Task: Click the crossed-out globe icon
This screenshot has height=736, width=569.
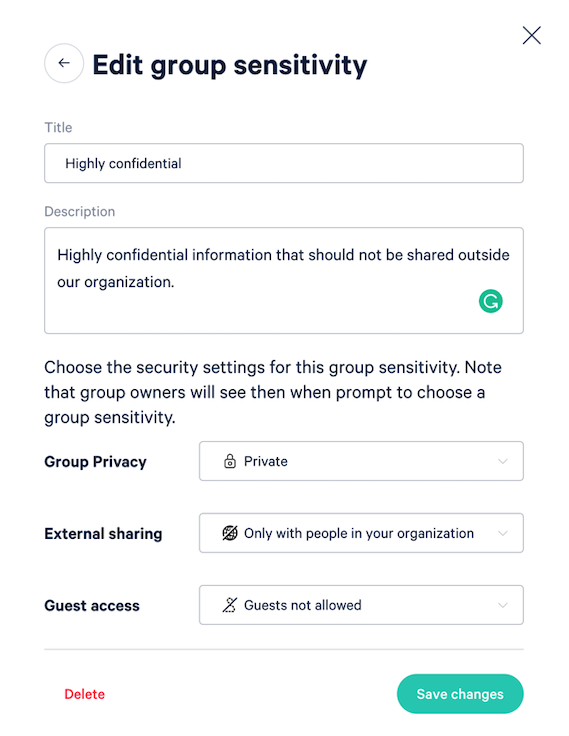Action: [230, 533]
